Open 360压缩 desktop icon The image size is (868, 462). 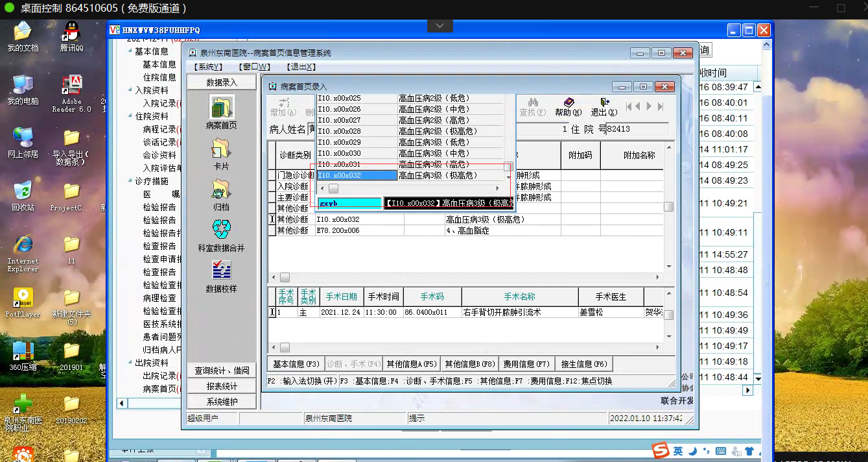[23, 350]
